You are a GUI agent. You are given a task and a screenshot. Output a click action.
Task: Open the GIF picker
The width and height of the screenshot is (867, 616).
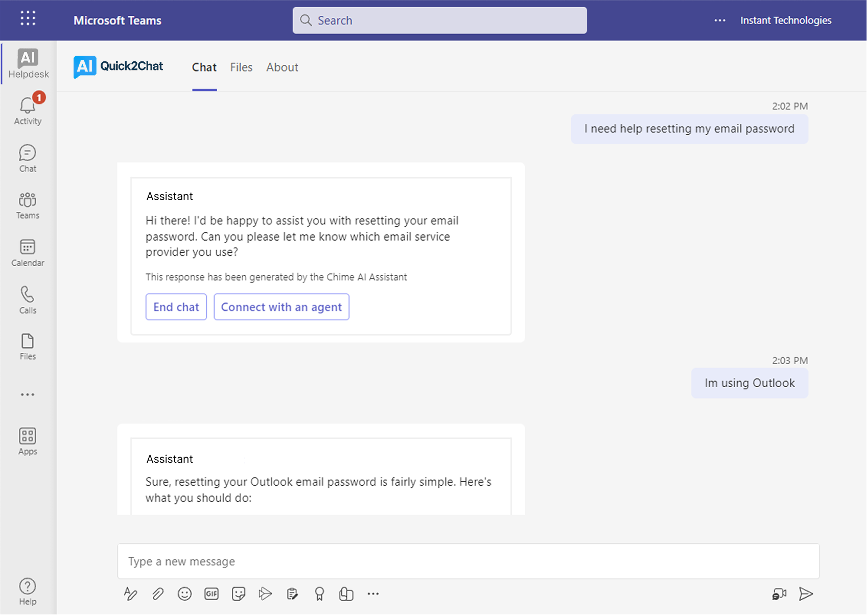coord(212,594)
